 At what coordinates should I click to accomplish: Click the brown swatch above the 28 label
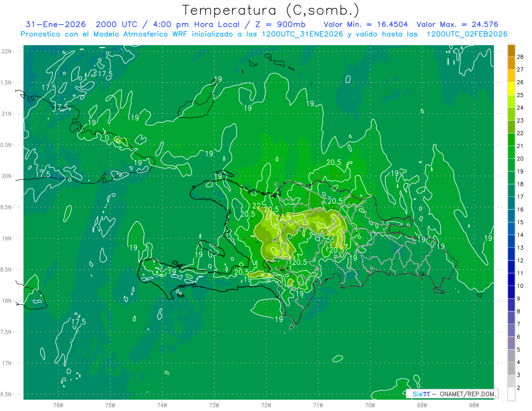coord(511,50)
